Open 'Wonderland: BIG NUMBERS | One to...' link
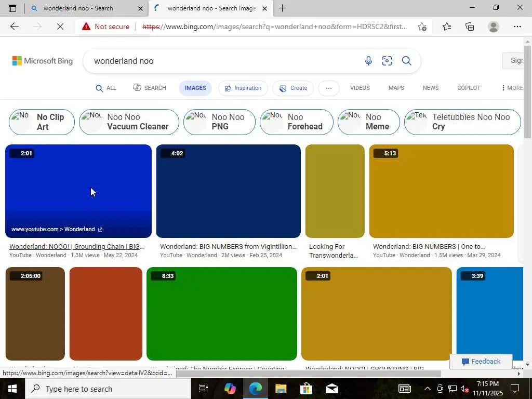 tap(429, 247)
